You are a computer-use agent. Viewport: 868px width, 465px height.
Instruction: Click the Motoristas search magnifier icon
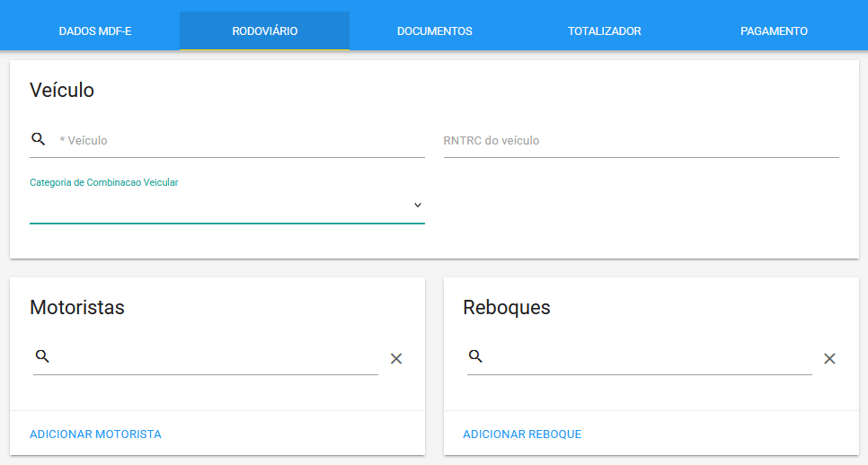pyautogui.click(x=42, y=356)
